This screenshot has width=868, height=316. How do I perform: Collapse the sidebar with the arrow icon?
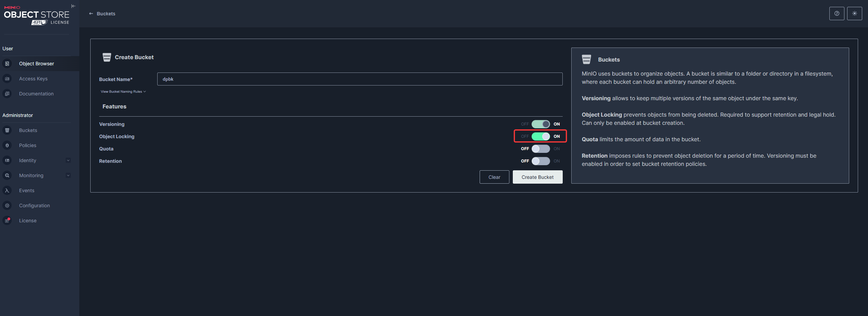73,6
